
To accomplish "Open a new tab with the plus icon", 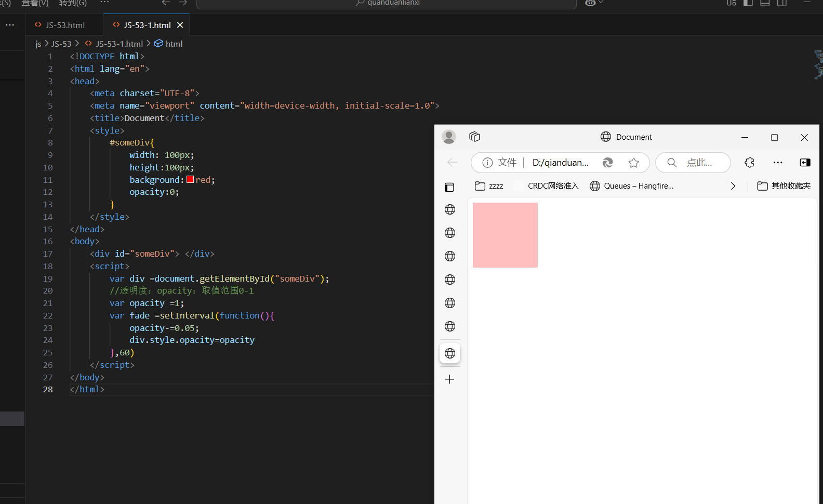I will point(450,379).
